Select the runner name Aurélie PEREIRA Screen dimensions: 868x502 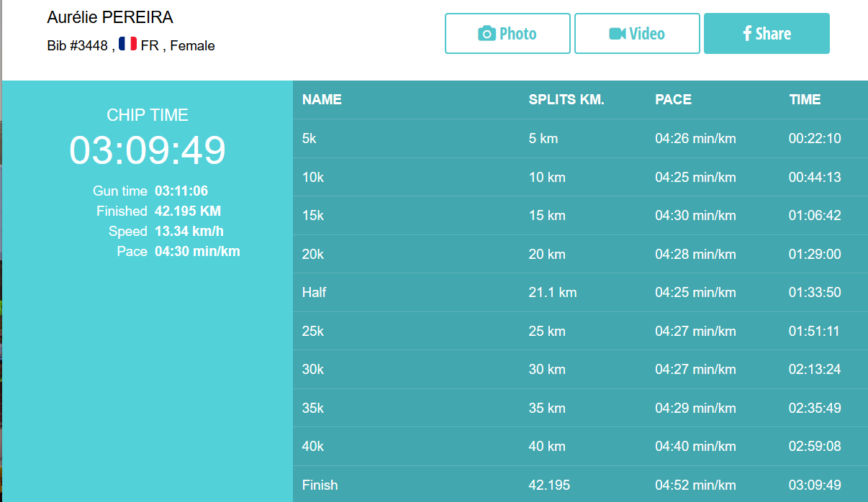click(110, 18)
